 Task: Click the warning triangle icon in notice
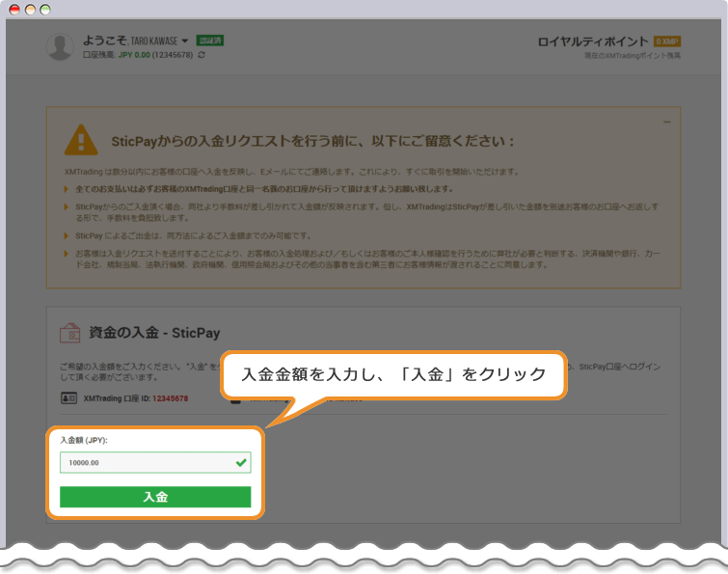pyautogui.click(x=81, y=140)
